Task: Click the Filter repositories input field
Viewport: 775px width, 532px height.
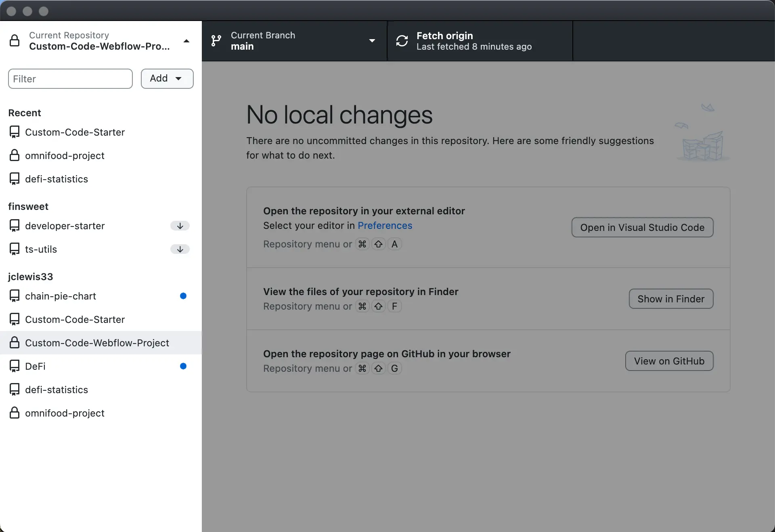Action: coord(70,78)
